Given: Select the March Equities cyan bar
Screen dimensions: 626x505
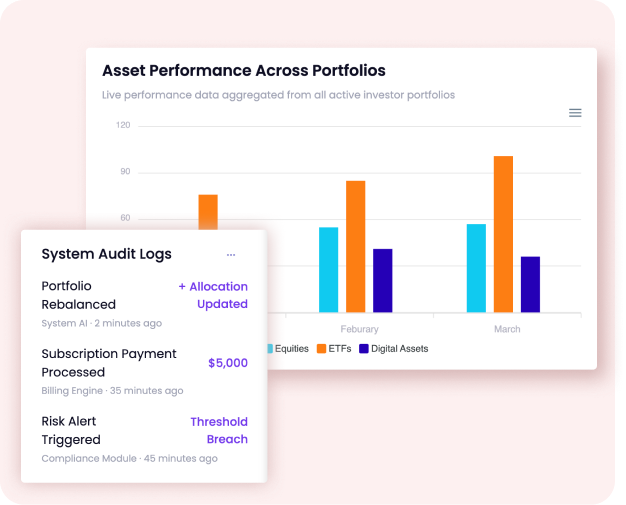Looking at the screenshot, I should [476, 268].
